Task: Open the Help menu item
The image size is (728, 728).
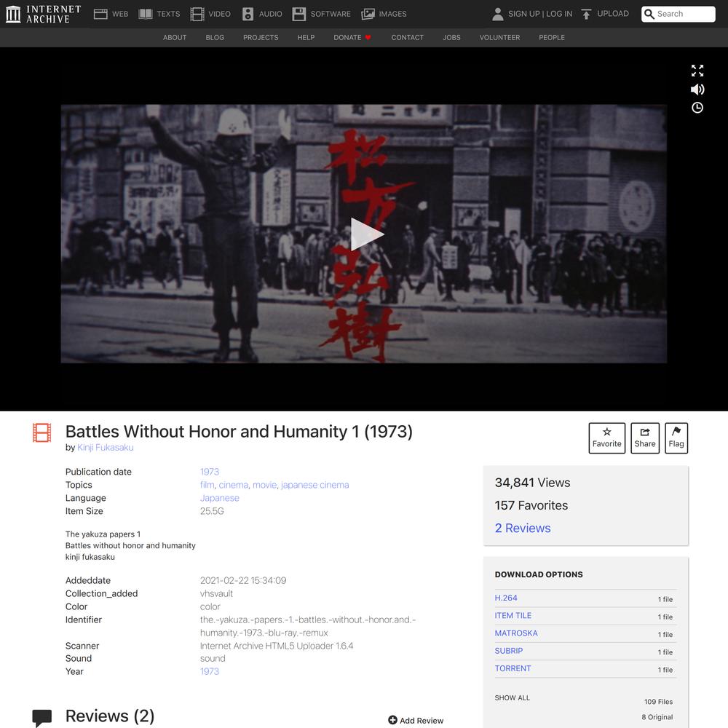Action: coord(306,38)
